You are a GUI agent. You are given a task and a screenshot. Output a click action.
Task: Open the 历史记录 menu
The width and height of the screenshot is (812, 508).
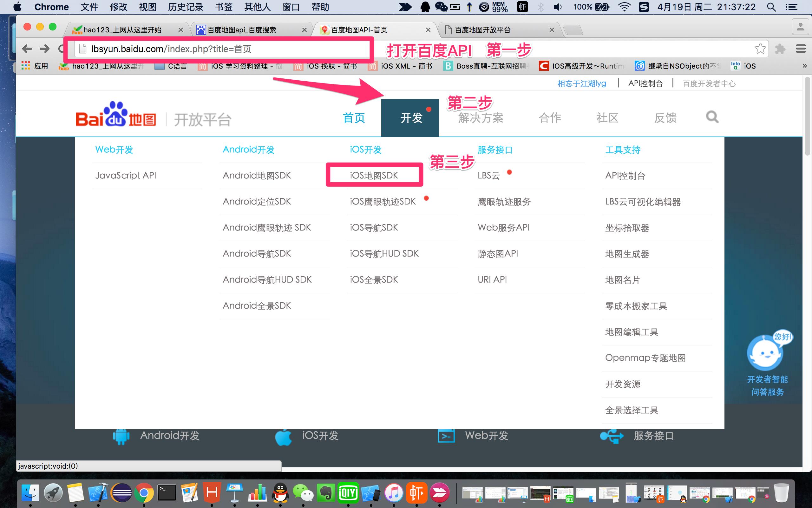186,7
